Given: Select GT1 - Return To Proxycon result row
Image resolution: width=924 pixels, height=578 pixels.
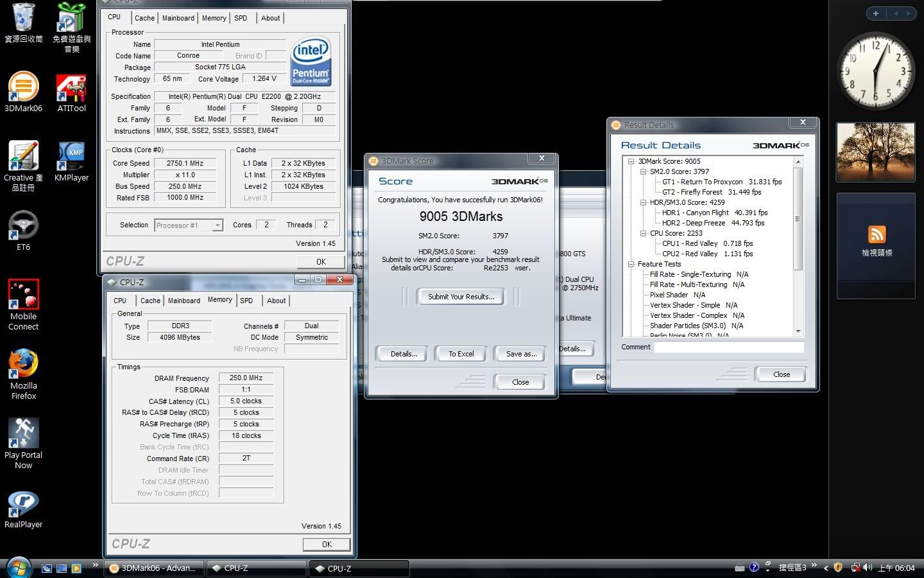Looking at the screenshot, I should (x=722, y=182).
